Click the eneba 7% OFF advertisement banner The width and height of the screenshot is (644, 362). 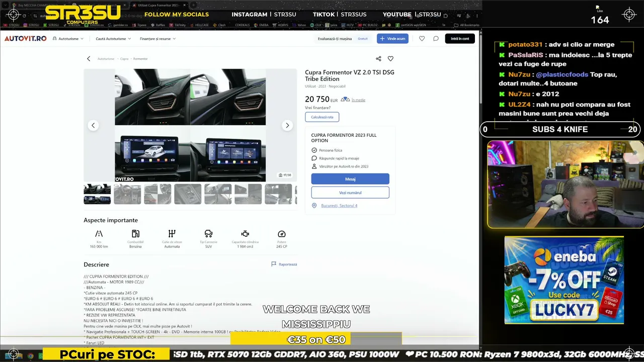coord(564,280)
